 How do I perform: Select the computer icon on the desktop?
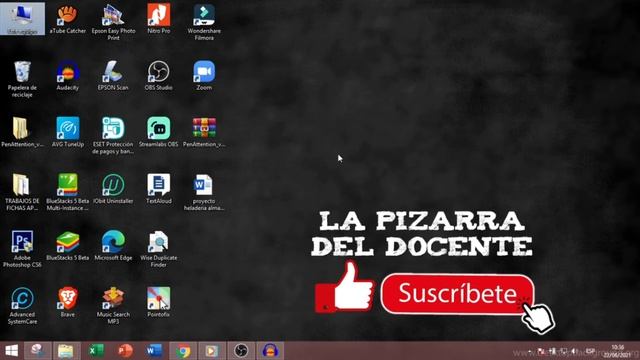[22, 19]
